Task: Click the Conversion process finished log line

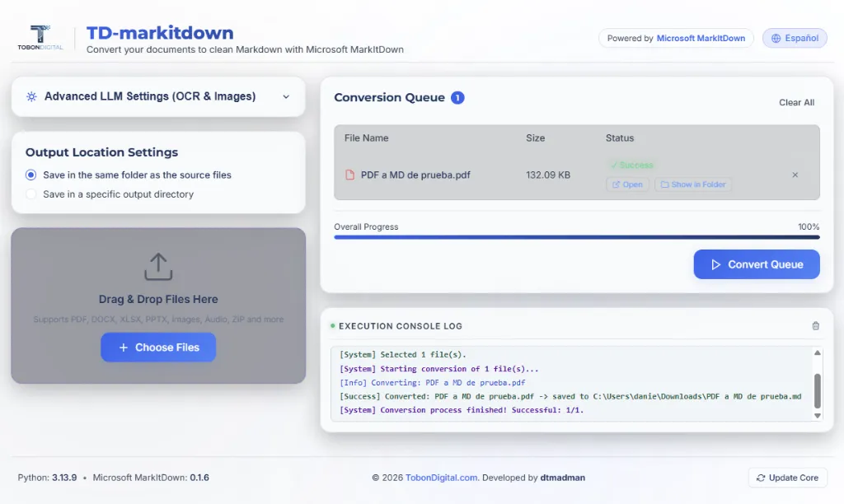Action: point(462,410)
